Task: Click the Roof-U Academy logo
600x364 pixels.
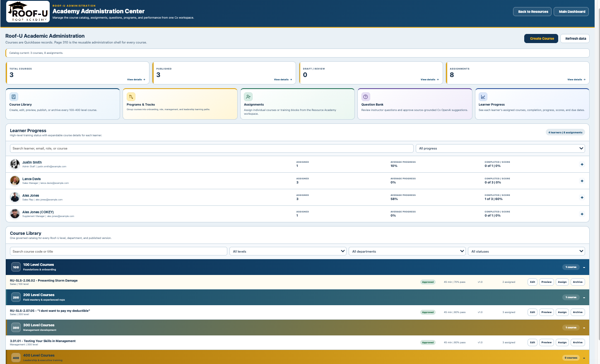Action: tap(28, 12)
